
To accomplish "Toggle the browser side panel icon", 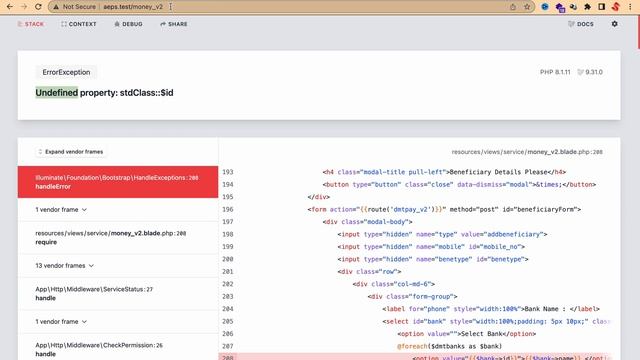I will tap(602, 7).
